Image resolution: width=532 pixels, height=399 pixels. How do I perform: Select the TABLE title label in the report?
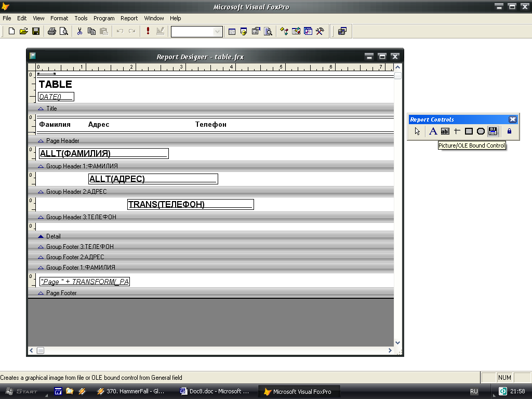click(x=55, y=84)
